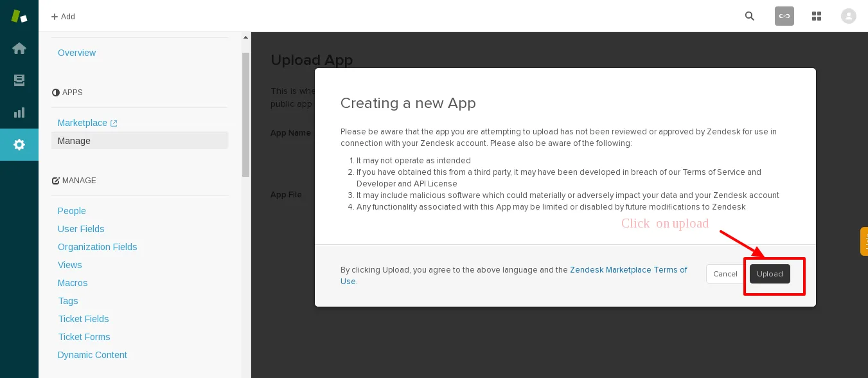
Task: Open the People settings link
Action: pos(72,211)
